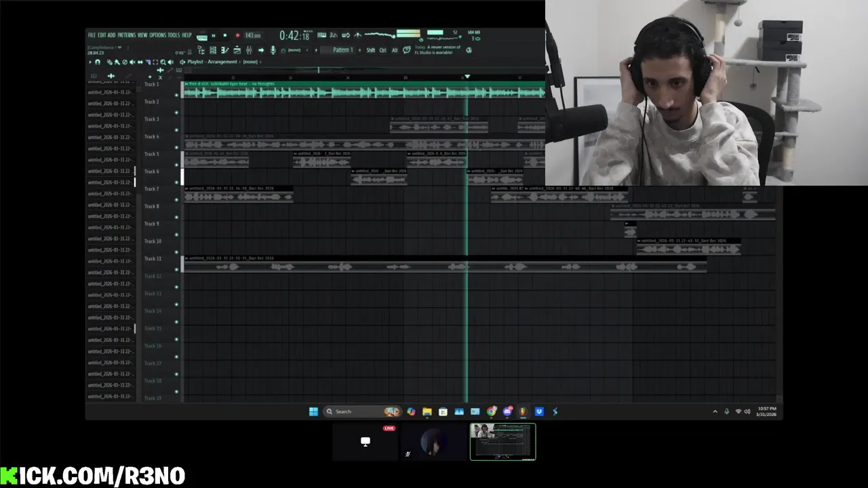Click the Ctrl modifier button
Viewport: 868px width, 488px height.
(x=383, y=50)
